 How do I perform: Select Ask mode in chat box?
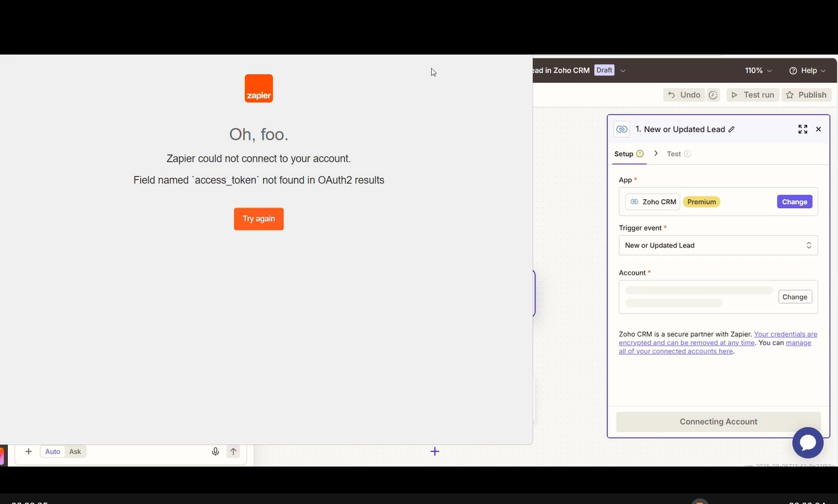pos(75,451)
